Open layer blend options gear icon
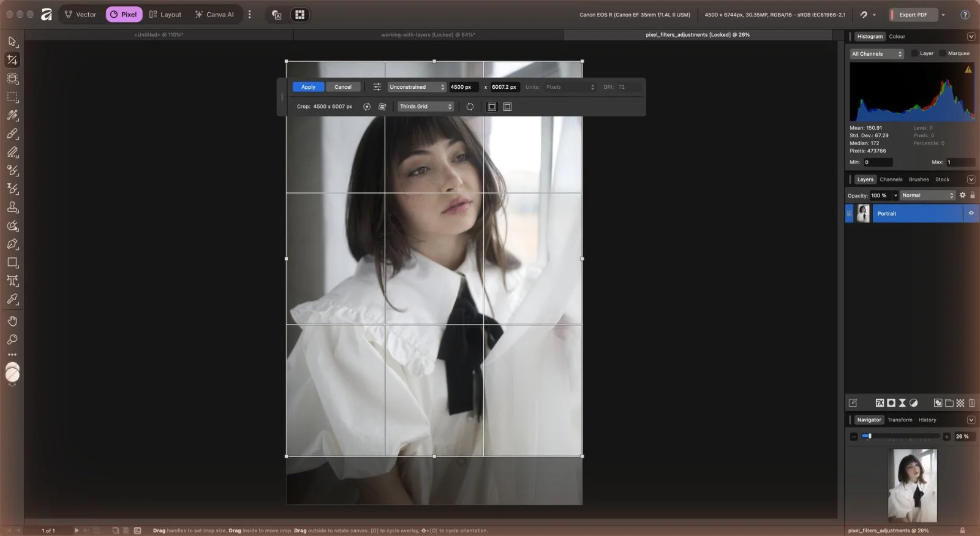 (962, 195)
